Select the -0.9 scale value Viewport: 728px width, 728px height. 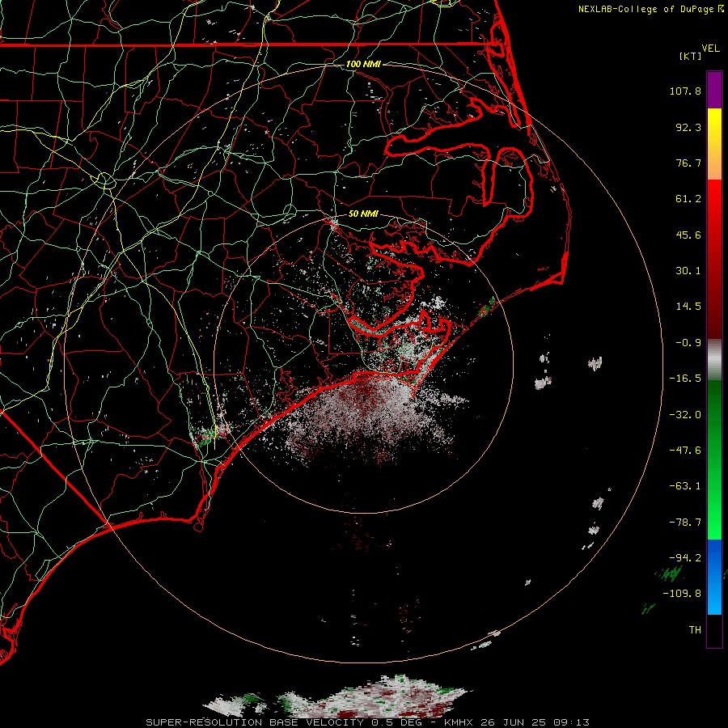coord(688,343)
